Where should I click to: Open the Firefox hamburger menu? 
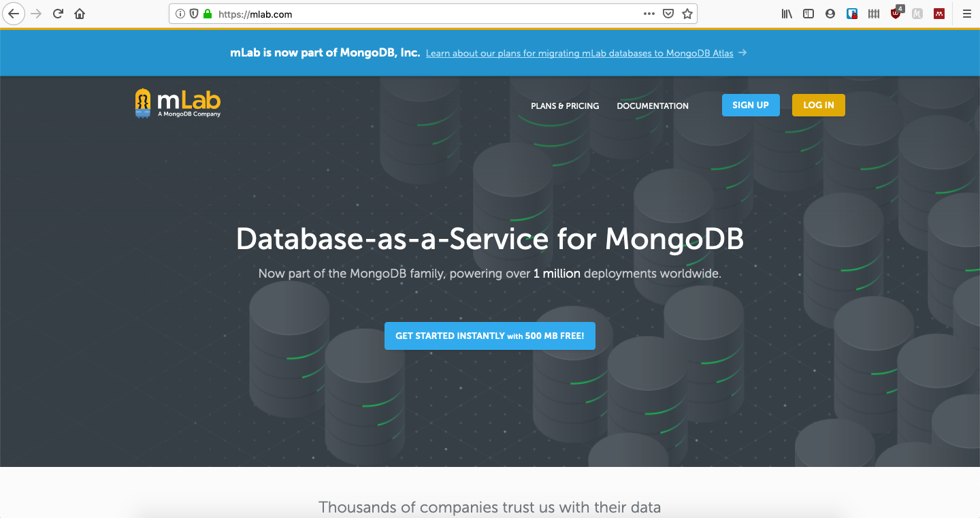(966, 14)
